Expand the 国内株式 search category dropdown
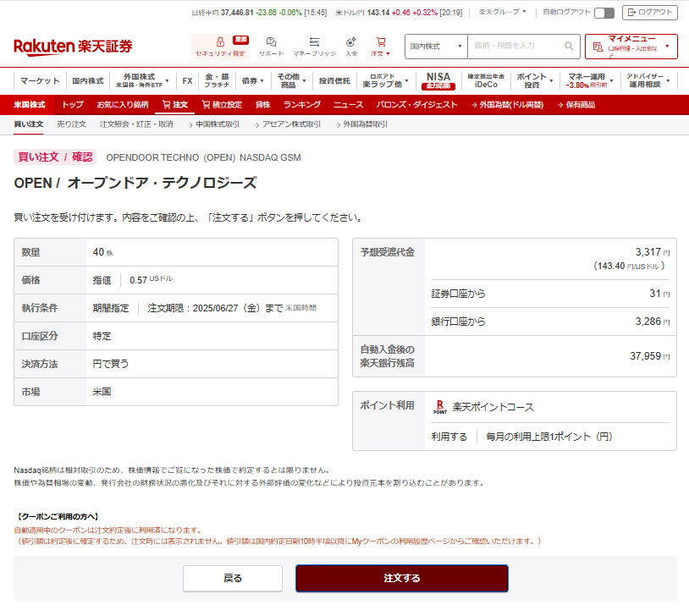 point(436,46)
